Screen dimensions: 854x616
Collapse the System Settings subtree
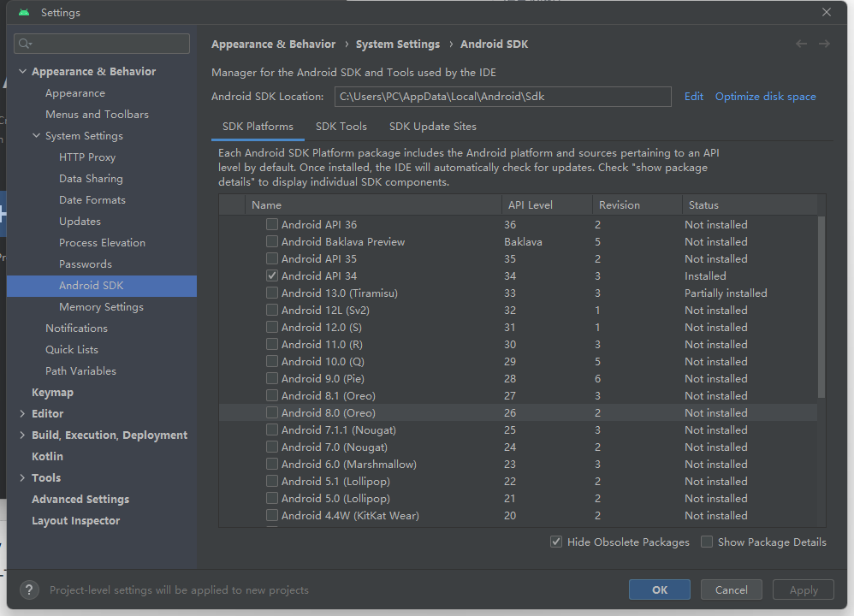click(36, 136)
